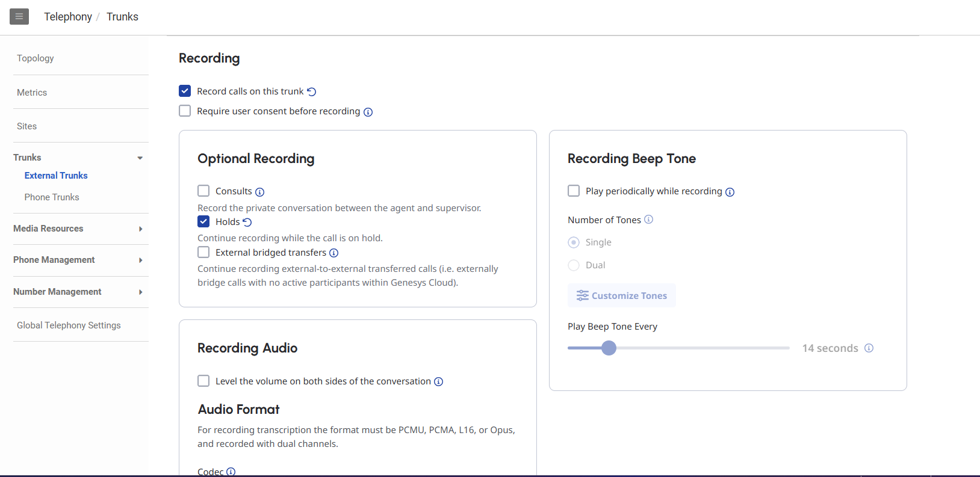980x477 pixels.
Task: Click the Holds reset arrow icon
Action: point(247,222)
